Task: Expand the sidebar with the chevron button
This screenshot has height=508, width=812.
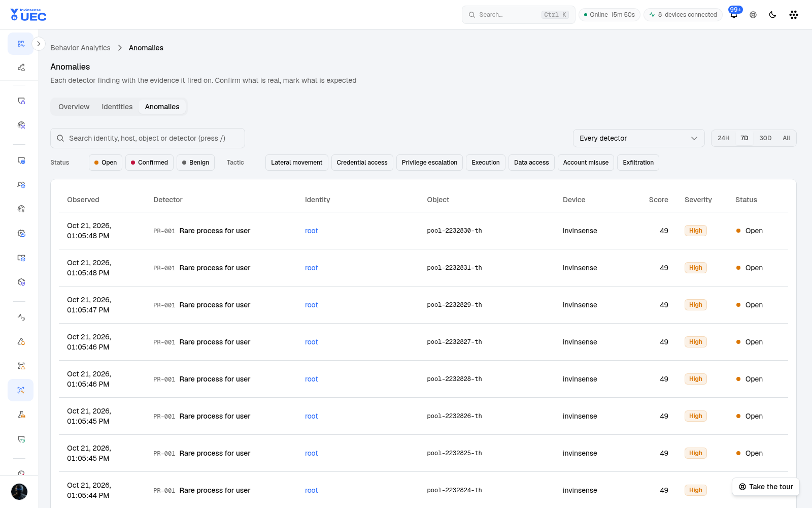Action: (x=39, y=44)
